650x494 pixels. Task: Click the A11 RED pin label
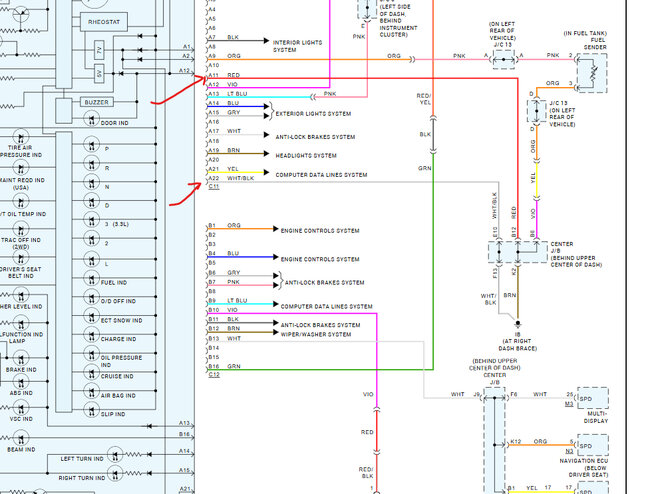point(224,75)
